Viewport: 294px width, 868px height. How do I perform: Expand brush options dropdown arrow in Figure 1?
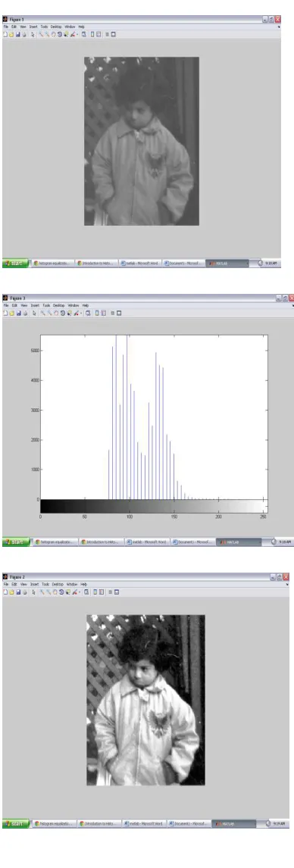[x=77, y=34]
